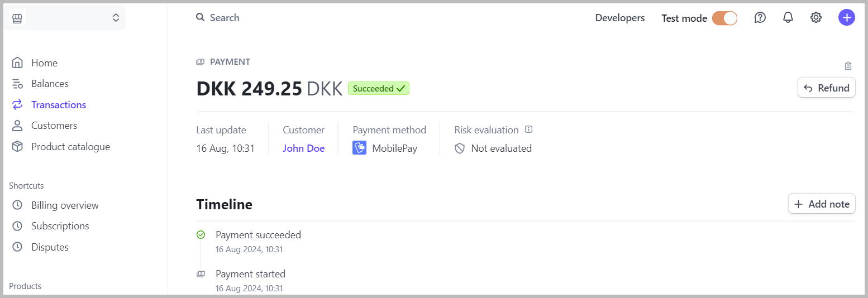Open settings gear icon
This screenshot has width=868, height=298.
(815, 18)
